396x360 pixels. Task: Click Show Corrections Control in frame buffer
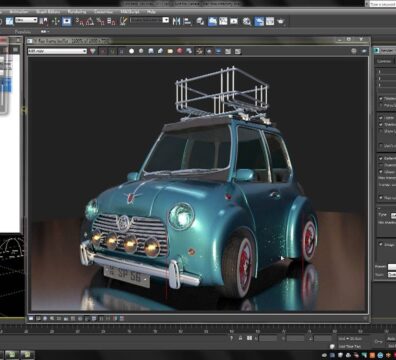tap(31, 319)
